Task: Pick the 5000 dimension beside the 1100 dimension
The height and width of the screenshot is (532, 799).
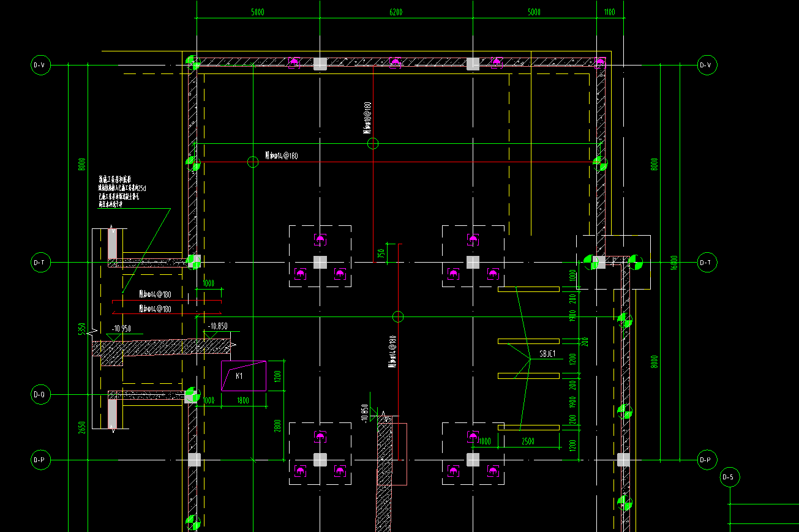Action: point(534,12)
